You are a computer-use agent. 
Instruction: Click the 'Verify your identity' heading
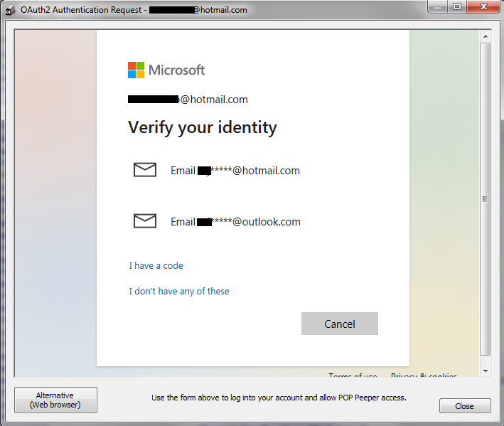pyautogui.click(x=203, y=127)
